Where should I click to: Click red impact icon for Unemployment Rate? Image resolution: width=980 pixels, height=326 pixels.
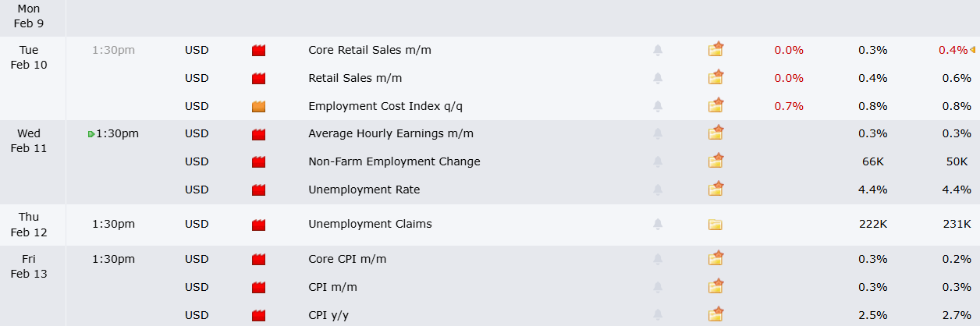[x=259, y=190]
